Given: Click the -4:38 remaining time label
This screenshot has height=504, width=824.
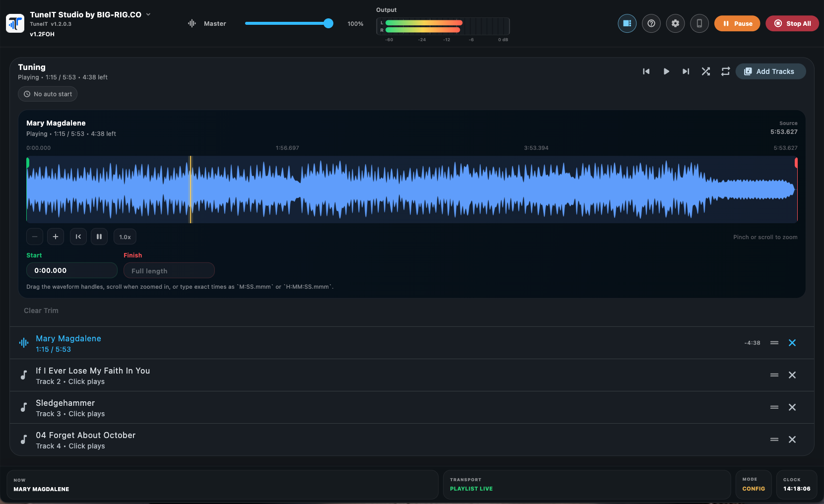Looking at the screenshot, I should 752,343.
